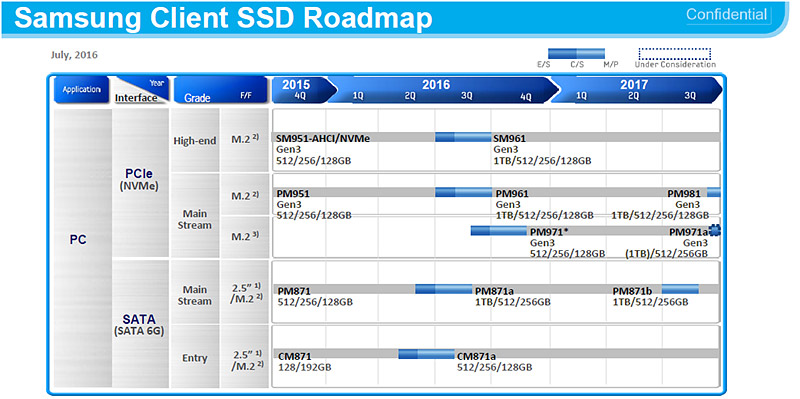Click the dotted marker icon beside PM971a
Viewport: 800px width, 399px height.
(x=715, y=231)
